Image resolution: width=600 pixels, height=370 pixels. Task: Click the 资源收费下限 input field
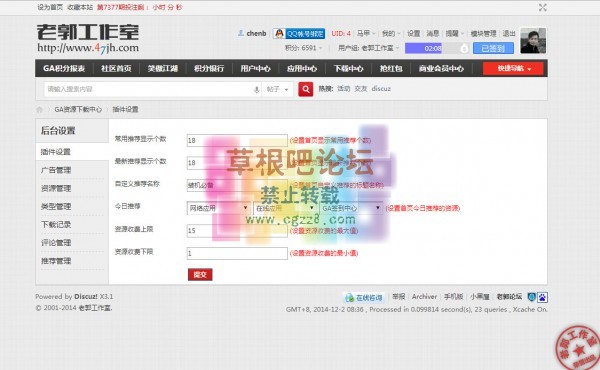pos(237,253)
